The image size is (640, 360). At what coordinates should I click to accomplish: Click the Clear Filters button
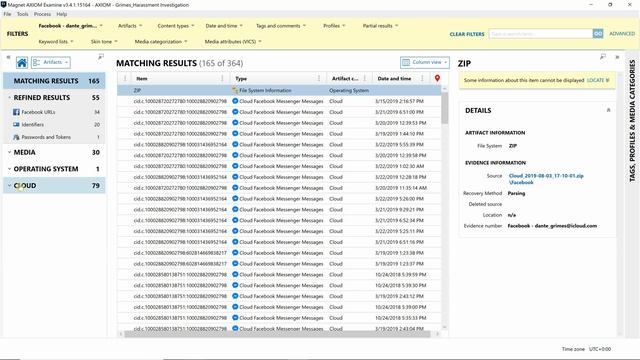point(467,34)
